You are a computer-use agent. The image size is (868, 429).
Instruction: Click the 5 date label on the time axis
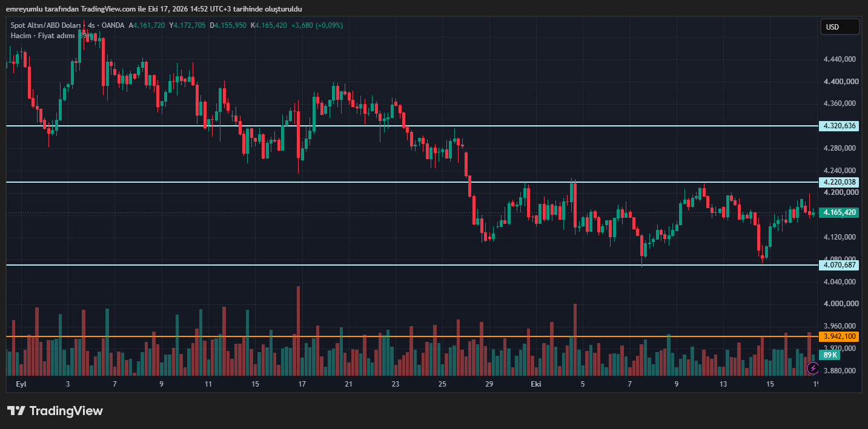pos(583,384)
